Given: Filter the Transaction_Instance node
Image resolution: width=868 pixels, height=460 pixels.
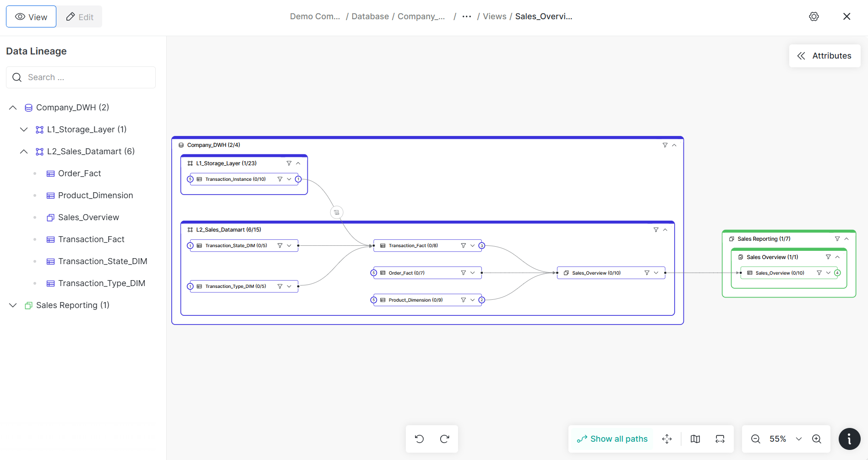Looking at the screenshot, I should pyautogui.click(x=280, y=179).
